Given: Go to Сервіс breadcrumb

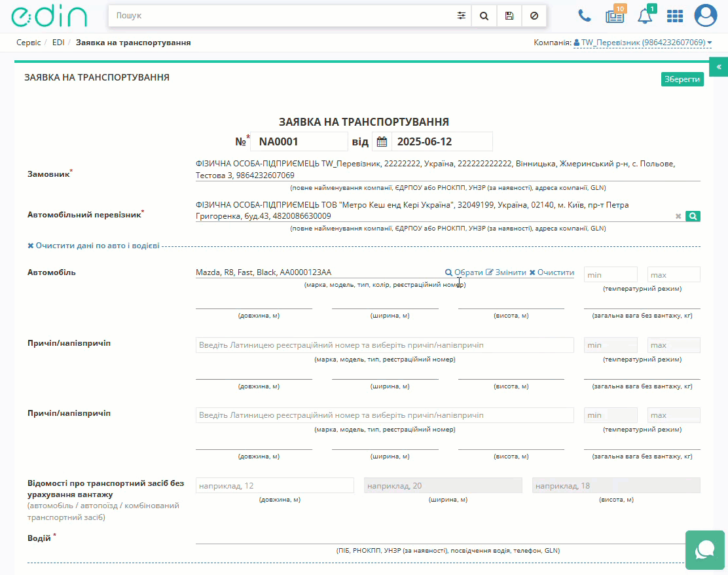Looking at the screenshot, I should pyautogui.click(x=29, y=43).
